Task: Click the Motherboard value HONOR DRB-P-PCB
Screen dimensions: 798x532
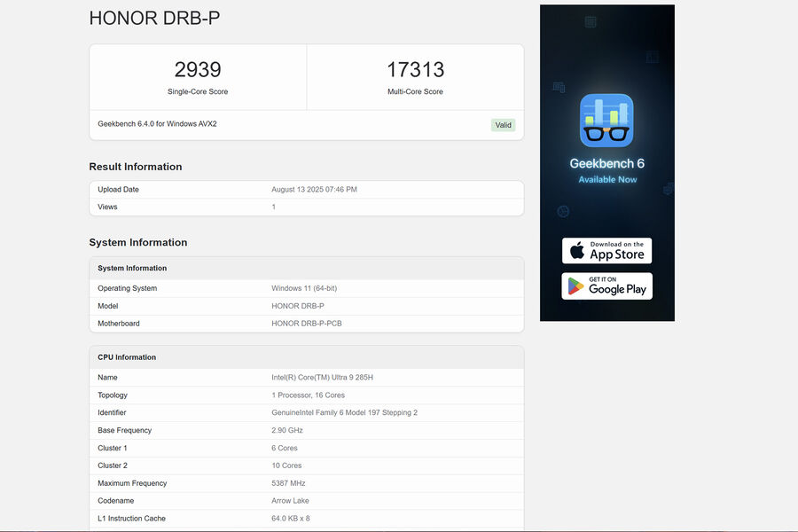Action: (307, 324)
